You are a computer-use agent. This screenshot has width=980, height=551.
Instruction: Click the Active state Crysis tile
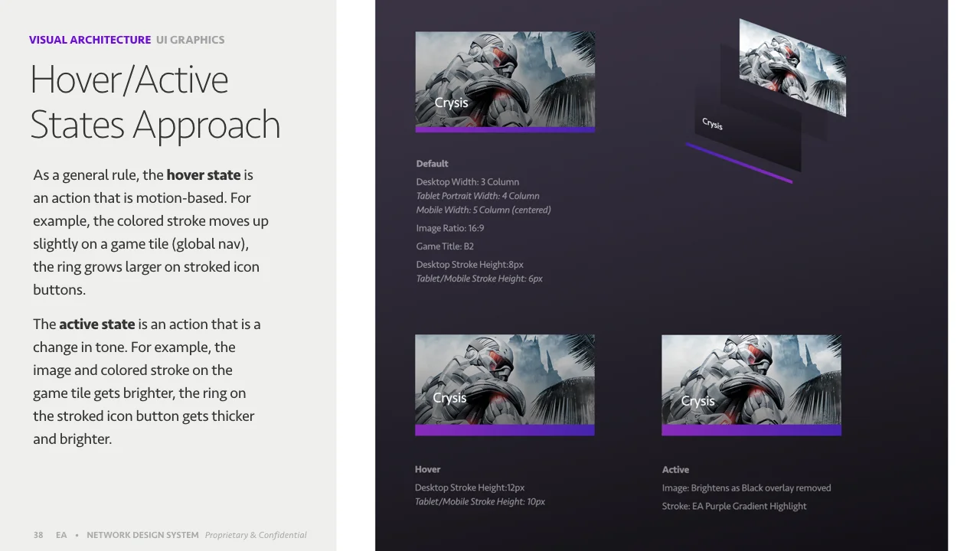[751, 379]
